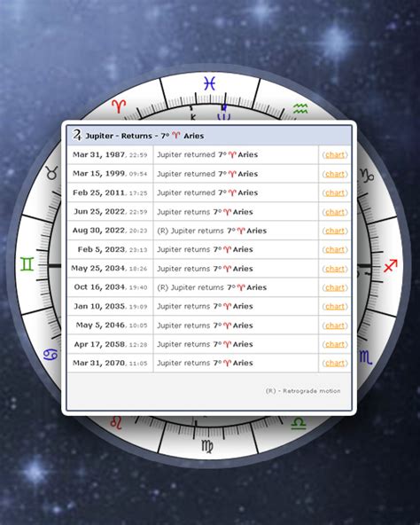This screenshot has width=420, height=525.
Task: Click the Pisces symbol on the zodiac wheel
Action: tap(209, 83)
